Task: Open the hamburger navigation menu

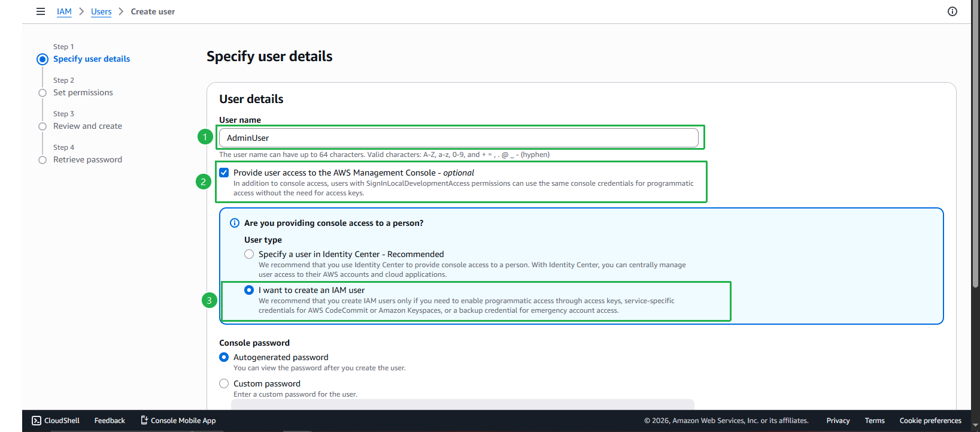Action: [41, 11]
